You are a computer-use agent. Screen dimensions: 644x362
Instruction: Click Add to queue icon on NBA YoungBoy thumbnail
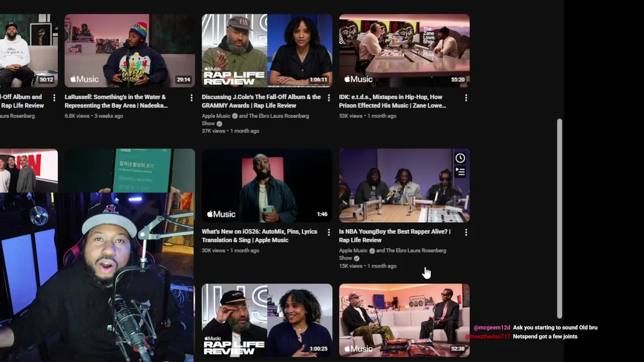tap(460, 172)
